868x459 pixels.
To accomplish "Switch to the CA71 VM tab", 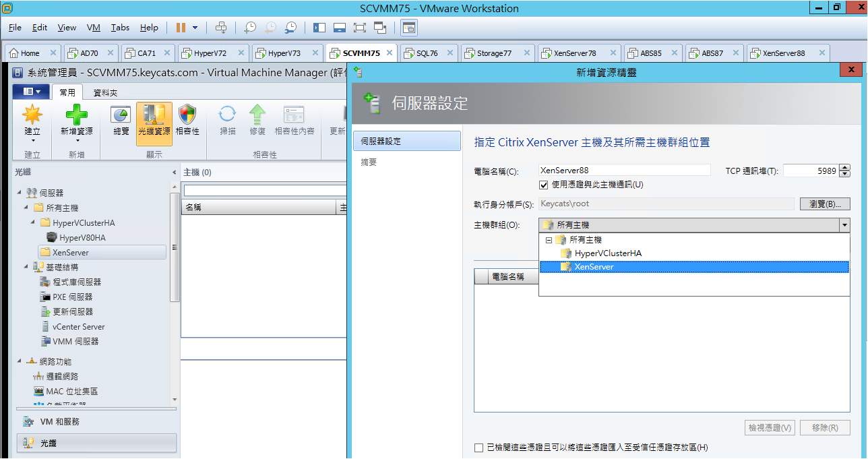I will [x=147, y=53].
